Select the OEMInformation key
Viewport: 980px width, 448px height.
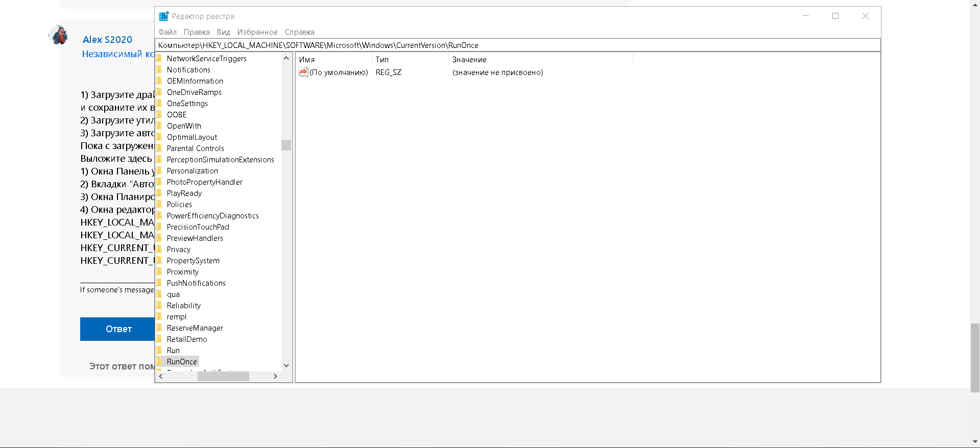(x=195, y=81)
